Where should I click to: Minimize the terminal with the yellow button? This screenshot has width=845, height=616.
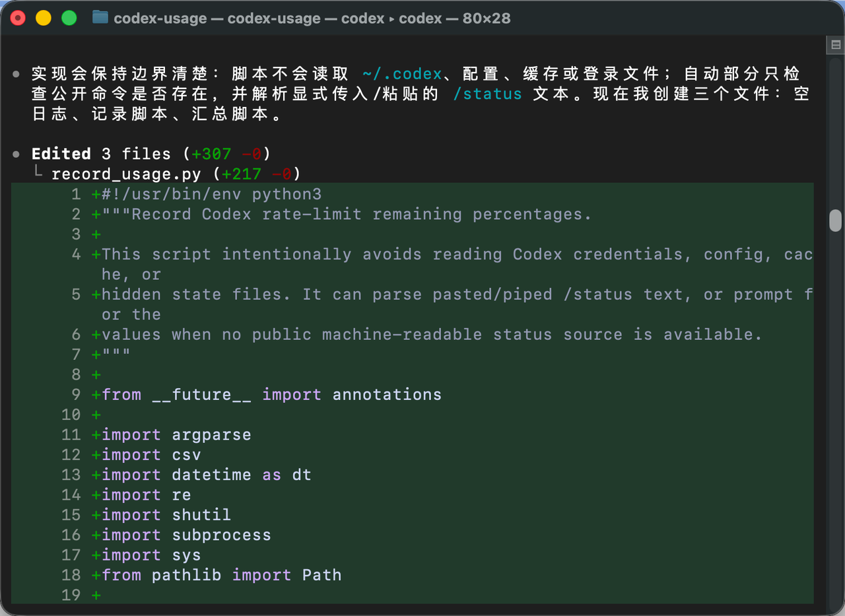[44, 18]
